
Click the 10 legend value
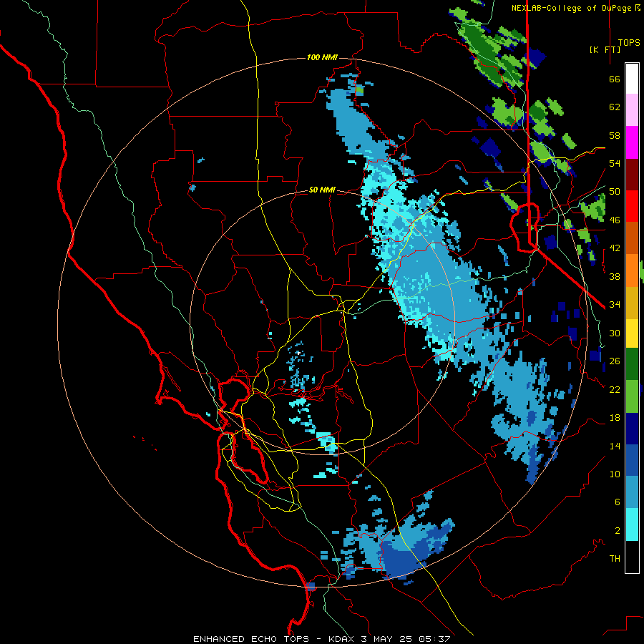coord(615,474)
